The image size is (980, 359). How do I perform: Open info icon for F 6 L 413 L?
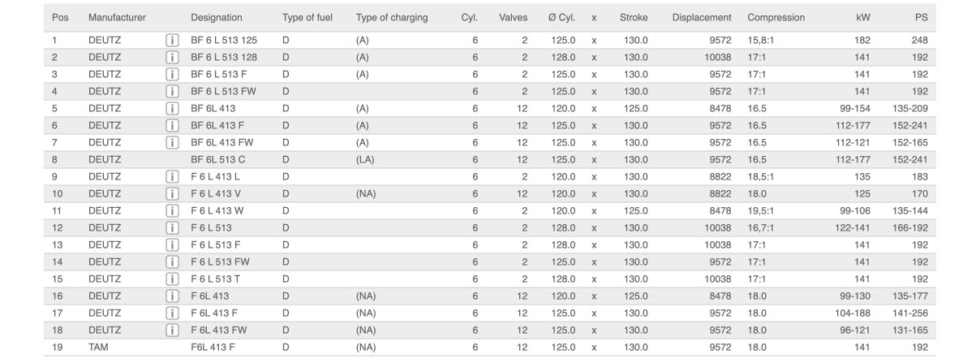click(172, 176)
